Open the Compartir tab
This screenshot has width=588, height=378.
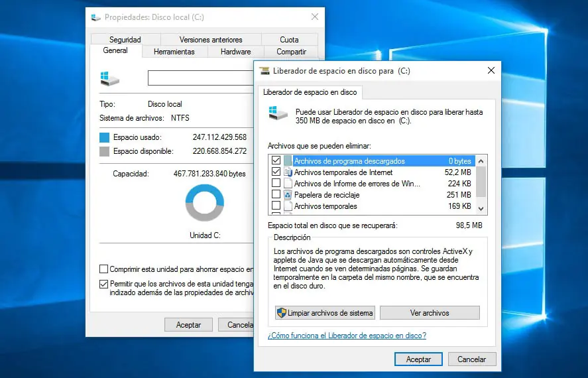coord(292,52)
